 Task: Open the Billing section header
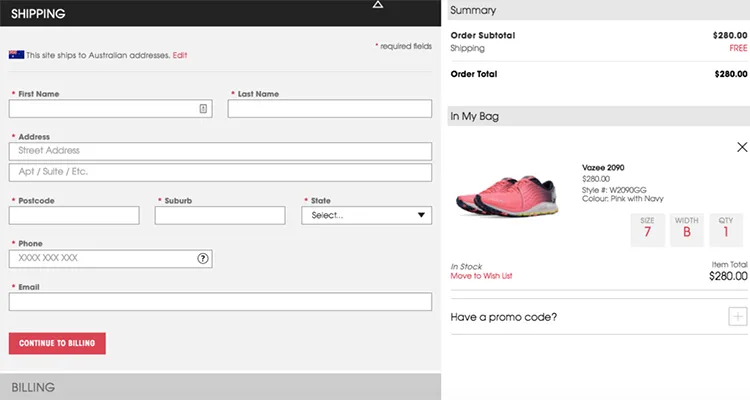coord(220,387)
